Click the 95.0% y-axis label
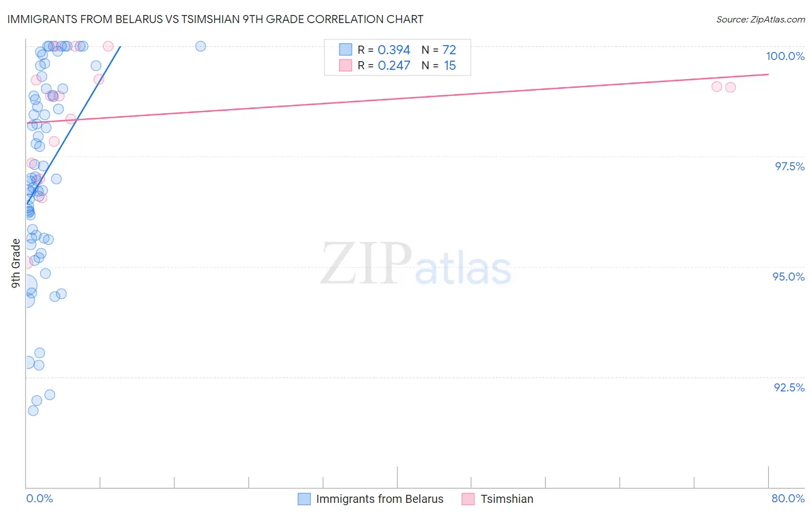The width and height of the screenshot is (812, 515). pos(788,277)
